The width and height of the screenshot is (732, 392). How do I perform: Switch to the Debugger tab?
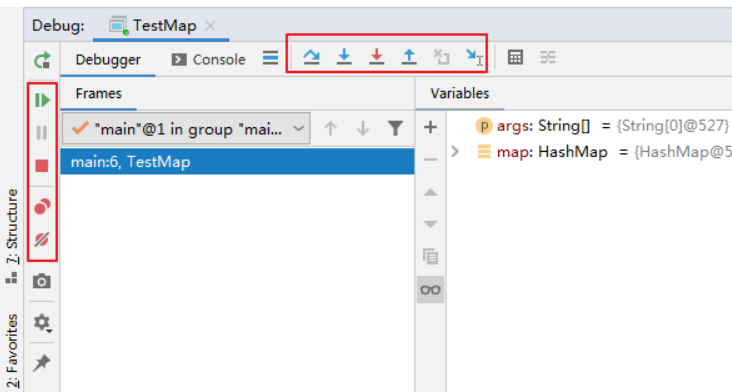108,60
